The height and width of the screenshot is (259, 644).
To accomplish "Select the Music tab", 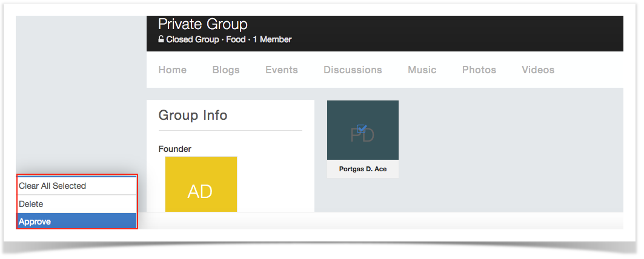I will (x=422, y=70).
